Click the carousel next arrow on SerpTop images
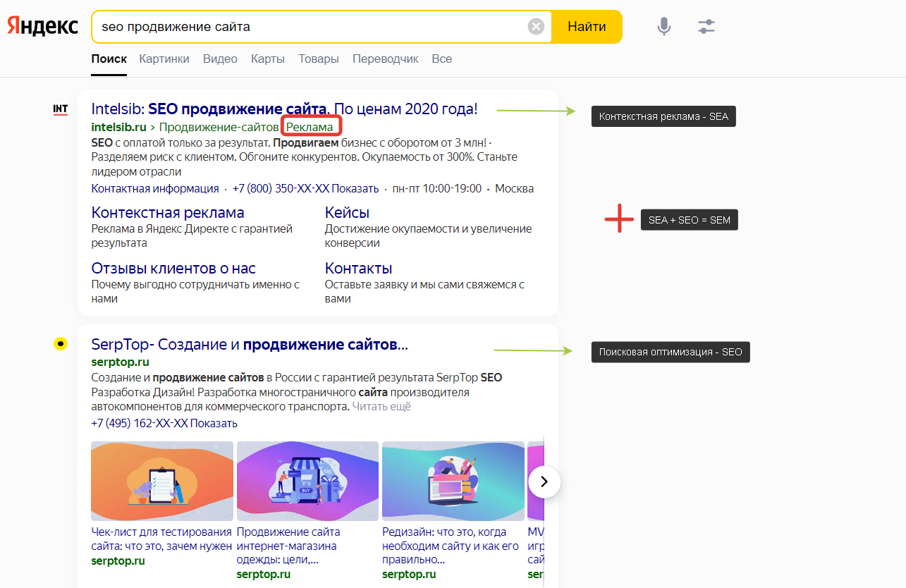Screen dimensions: 906x588 click(544, 482)
